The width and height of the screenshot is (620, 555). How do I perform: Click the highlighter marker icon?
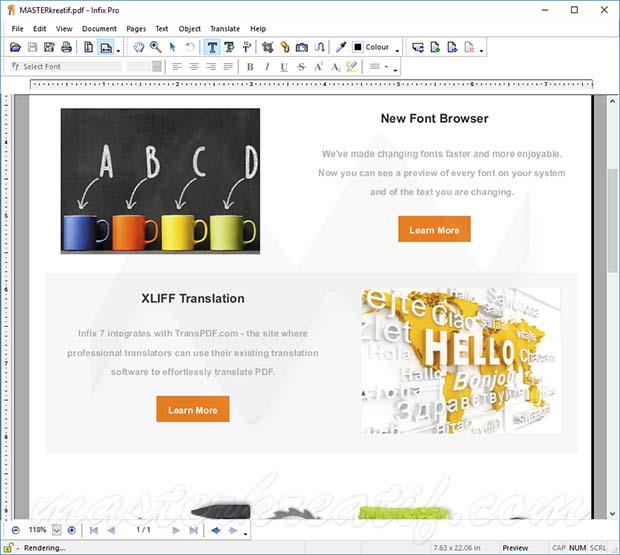pos(351,67)
